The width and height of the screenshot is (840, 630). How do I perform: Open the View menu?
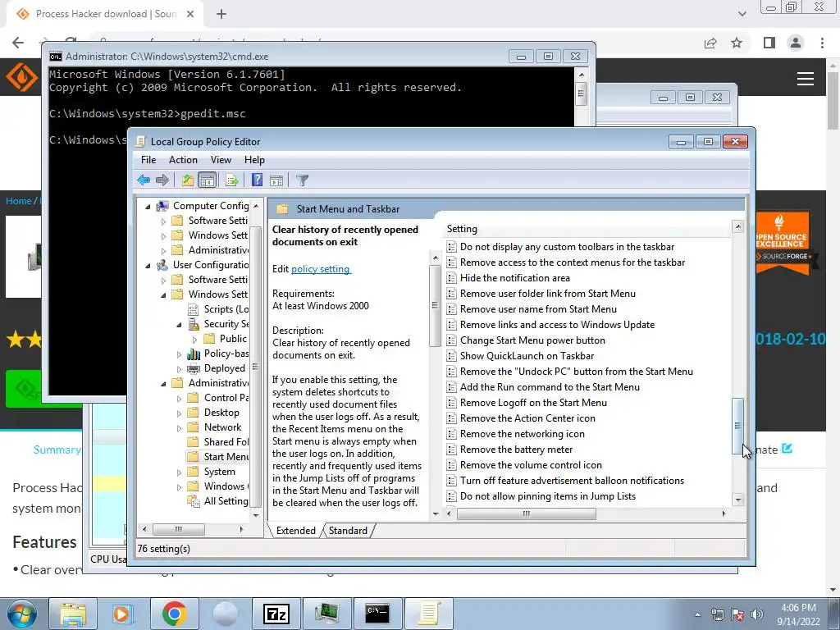tap(221, 160)
